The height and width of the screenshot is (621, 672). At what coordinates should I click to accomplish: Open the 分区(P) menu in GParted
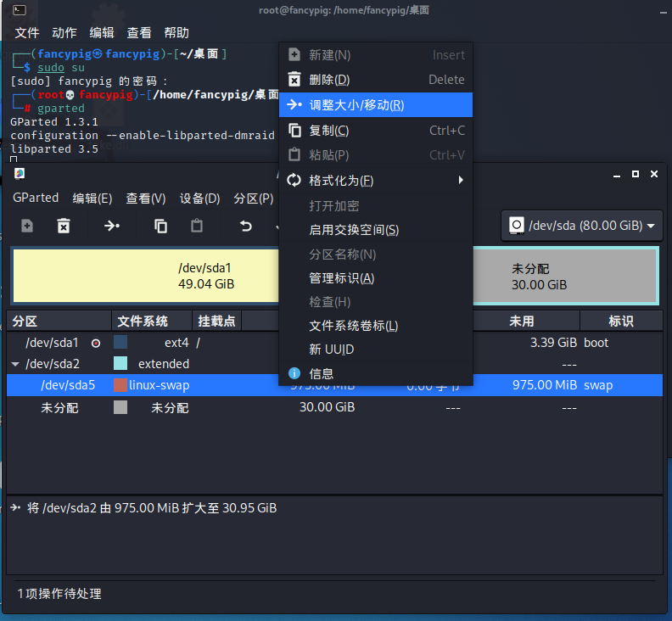click(x=254, y=199)
